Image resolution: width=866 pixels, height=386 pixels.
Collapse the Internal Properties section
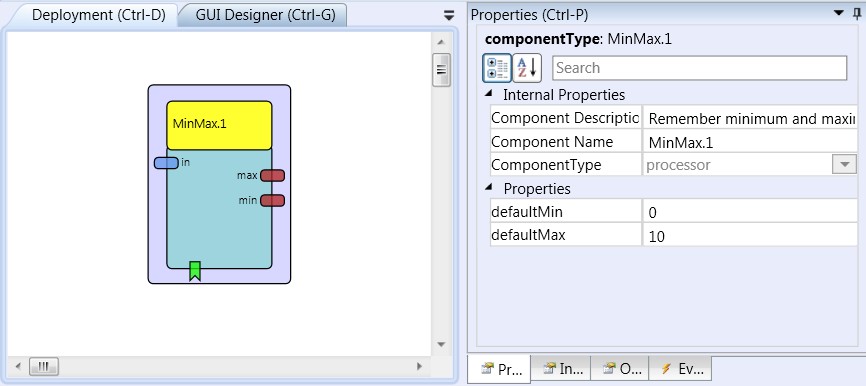488,94
